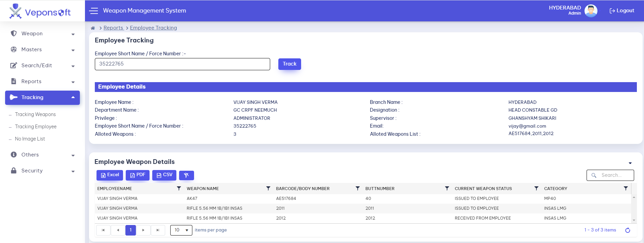Click the Track button
The height and width of the screenshot is (243, 644).
point(290,64)
